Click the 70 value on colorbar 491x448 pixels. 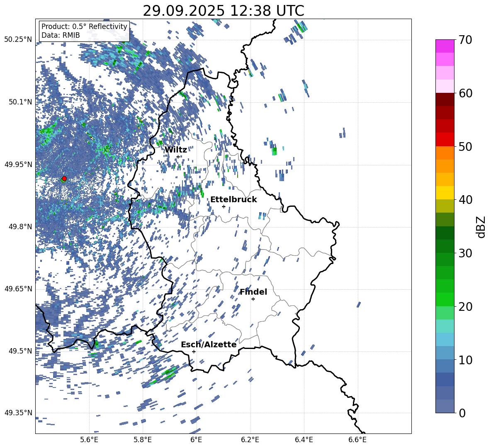[465, 40]
